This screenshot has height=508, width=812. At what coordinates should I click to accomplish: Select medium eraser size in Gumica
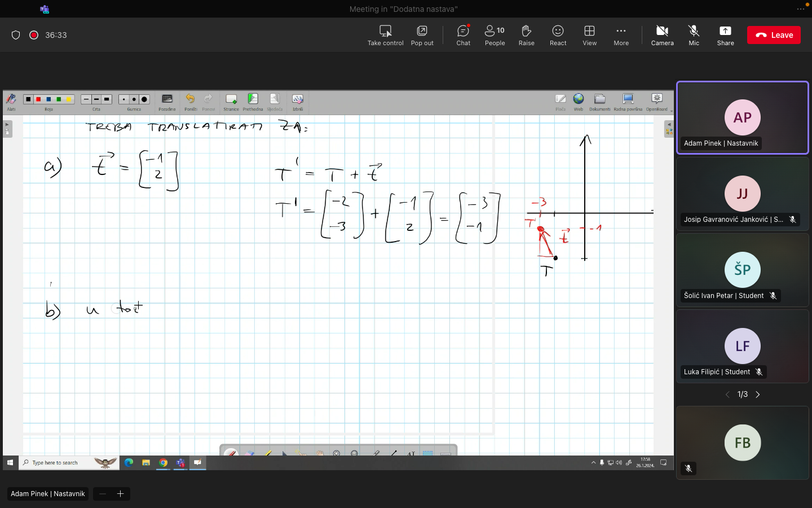[134, 99]
